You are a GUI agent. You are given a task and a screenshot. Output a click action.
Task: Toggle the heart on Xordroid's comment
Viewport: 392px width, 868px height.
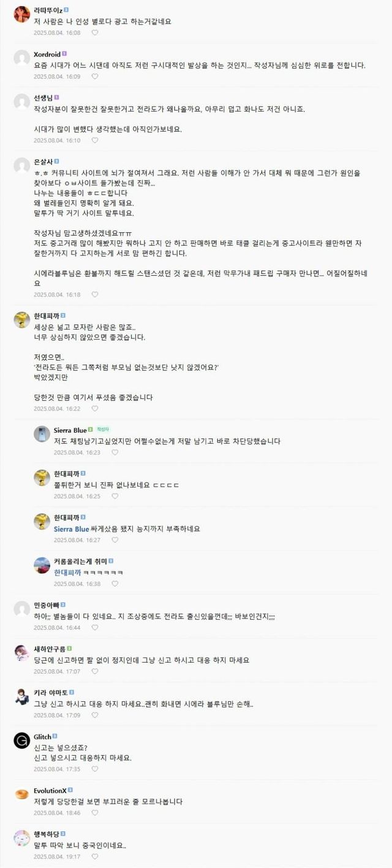pos(95,77)
